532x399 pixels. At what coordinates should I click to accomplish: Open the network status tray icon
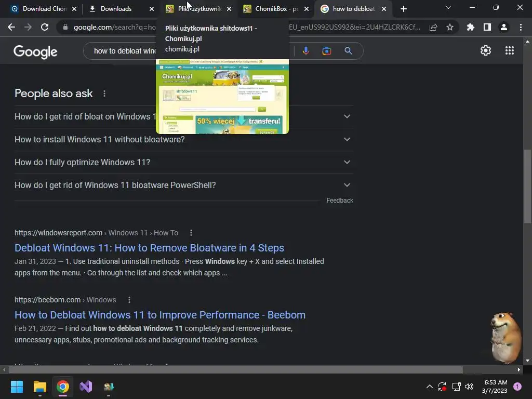[x=456, y=387]
